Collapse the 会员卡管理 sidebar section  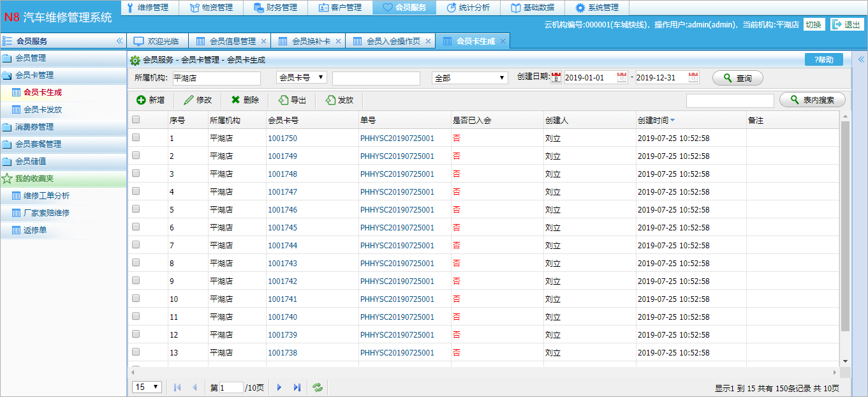pyautogui.click(x=64, y=75)
